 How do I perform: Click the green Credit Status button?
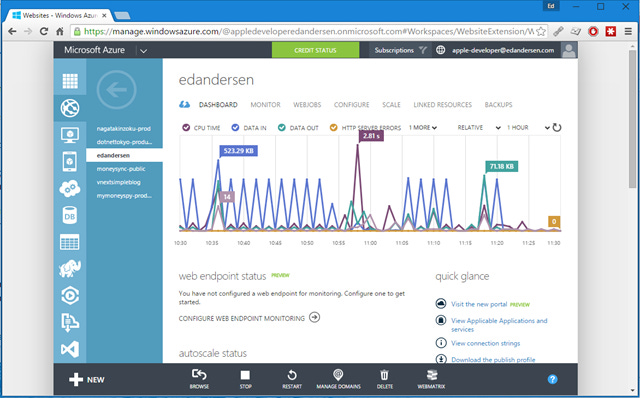coord(316,50)
